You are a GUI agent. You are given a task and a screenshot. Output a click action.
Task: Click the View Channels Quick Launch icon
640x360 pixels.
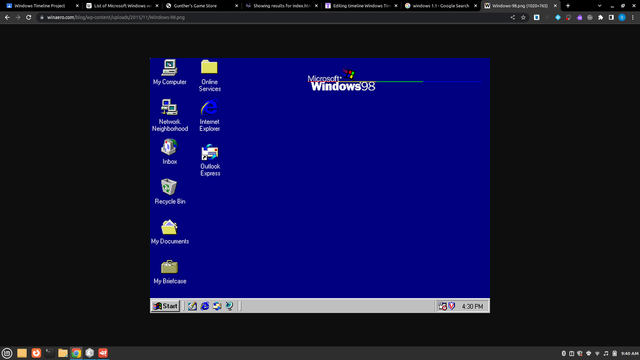[229, 306]
